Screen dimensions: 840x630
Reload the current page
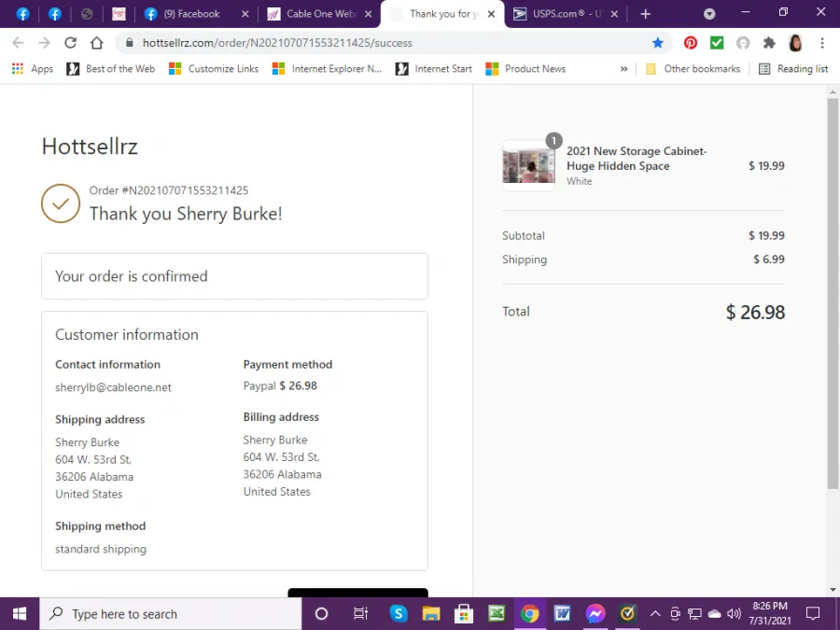tap(70, 43)
